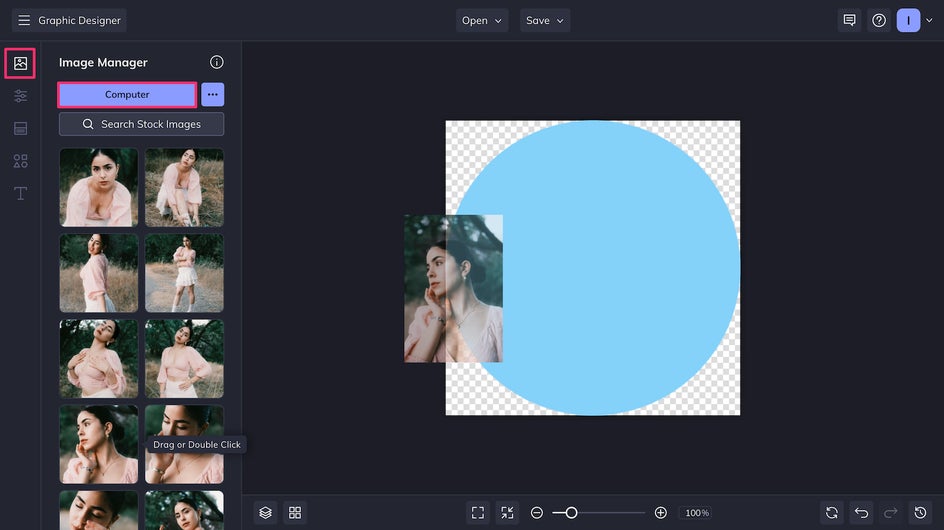
Task: Click the reset rotate arrows icon
Action: tap(832, 513)
